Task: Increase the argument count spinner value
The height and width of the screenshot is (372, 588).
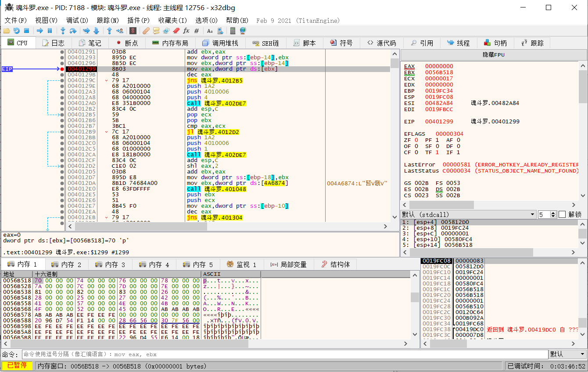Action: (x=554, y=213)
